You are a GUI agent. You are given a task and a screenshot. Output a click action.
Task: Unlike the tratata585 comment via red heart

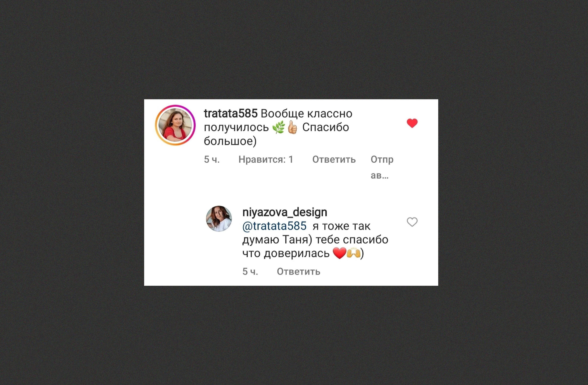412,123
